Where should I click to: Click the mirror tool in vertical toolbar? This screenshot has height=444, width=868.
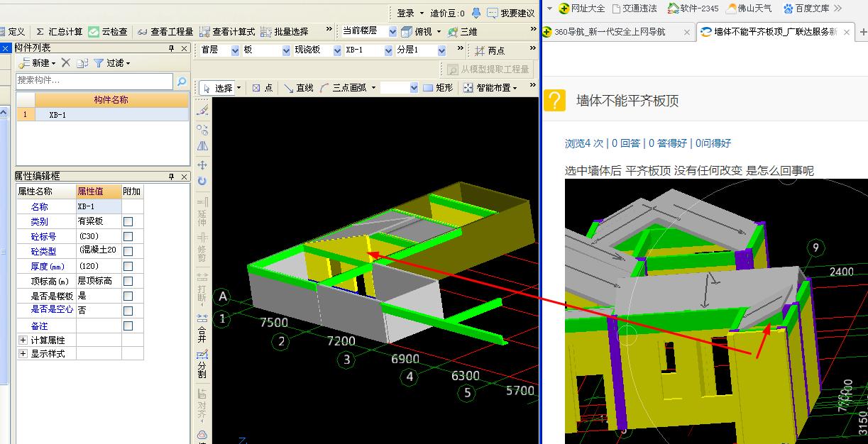pyautogui.click(x=202, y=146)
